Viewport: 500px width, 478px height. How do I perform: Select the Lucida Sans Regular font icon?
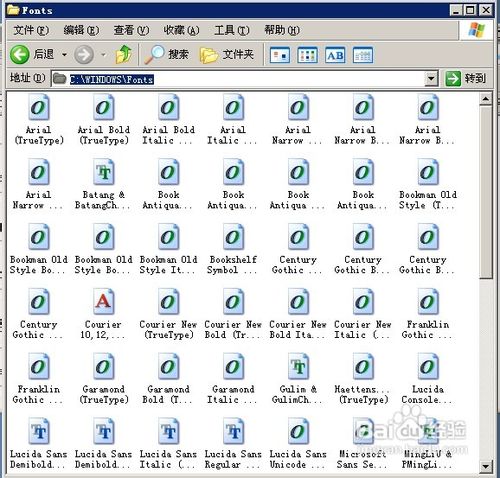[233, 432]
